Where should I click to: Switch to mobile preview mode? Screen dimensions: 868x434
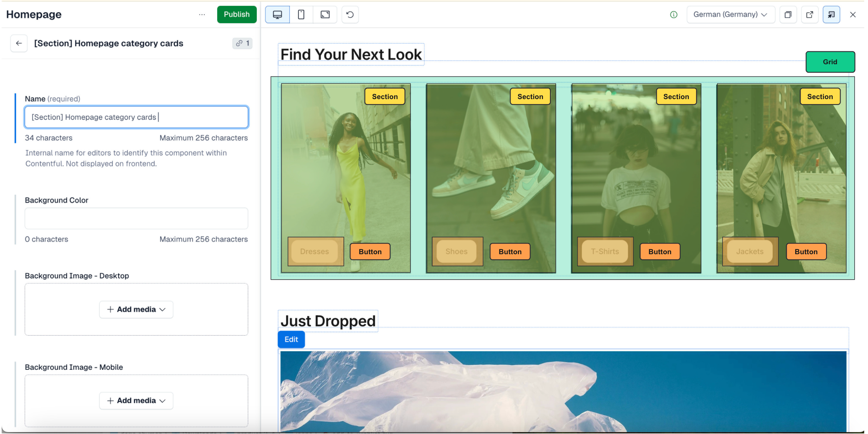point(301,14)
